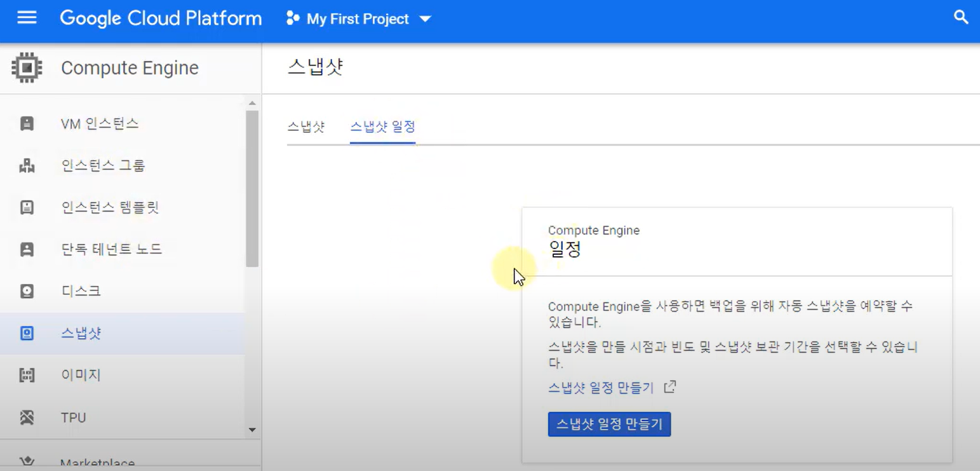Click the TPU sidebar icon
The height and width of the screenshot is (471, 980).
coord(27,418)
